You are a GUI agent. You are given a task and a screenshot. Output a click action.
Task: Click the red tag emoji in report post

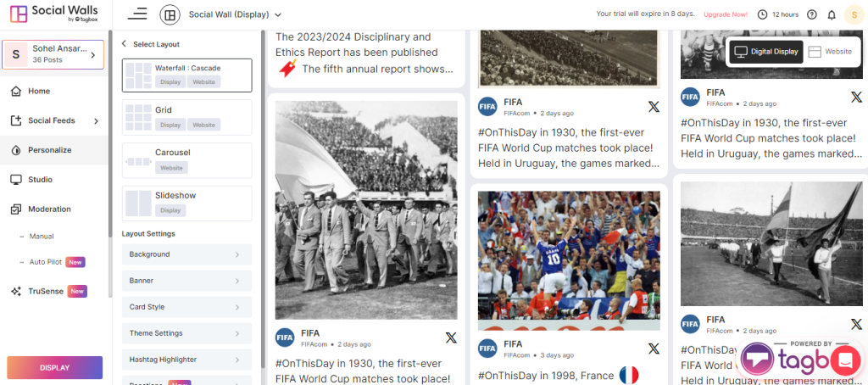click(x=287, y=69)
